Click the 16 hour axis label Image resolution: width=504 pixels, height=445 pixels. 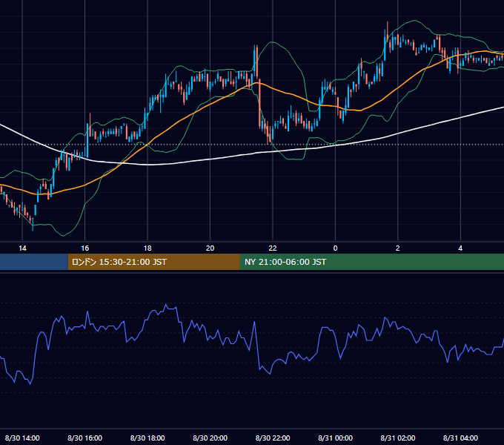[x=84, y=248]
